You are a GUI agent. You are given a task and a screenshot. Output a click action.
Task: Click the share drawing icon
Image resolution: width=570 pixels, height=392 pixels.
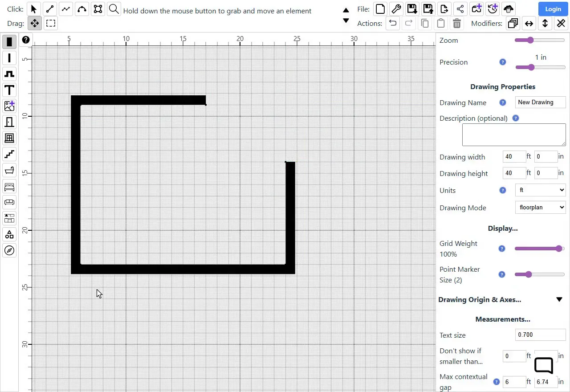460,9
